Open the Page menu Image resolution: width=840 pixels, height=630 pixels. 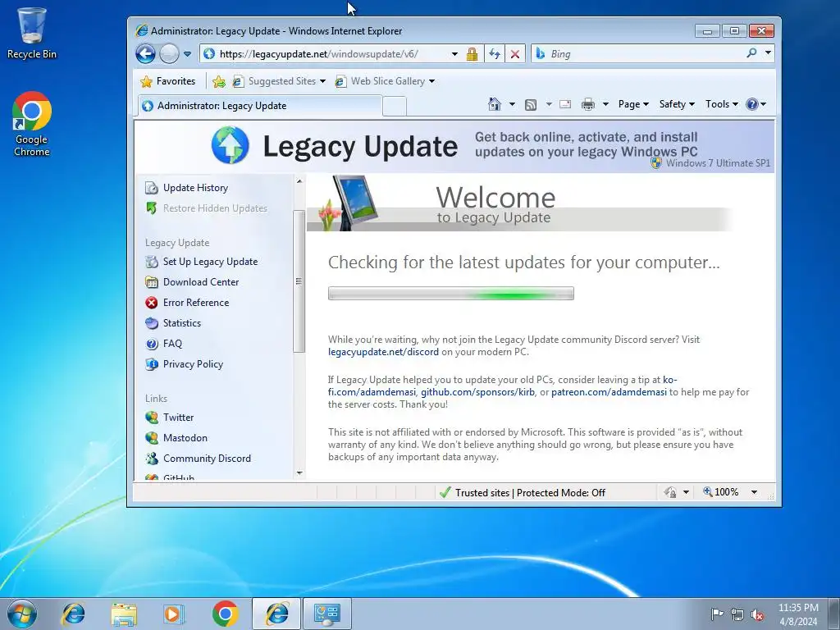(x=633, y=104)
